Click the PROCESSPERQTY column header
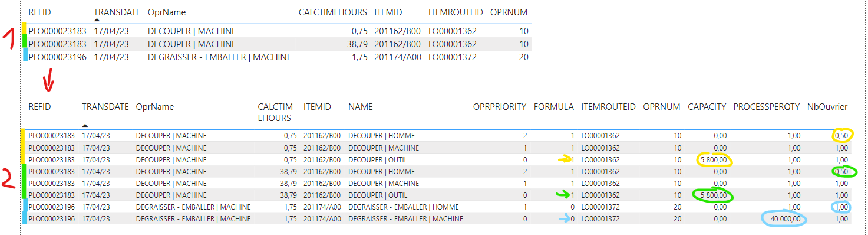The image size is (868, 235). point(766,107)
